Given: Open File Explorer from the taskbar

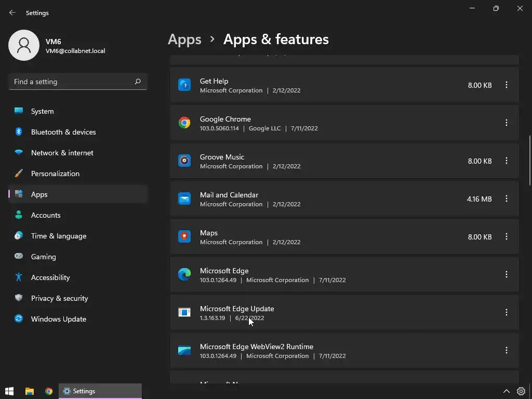Looking at the screenshot, I should [30, 391].
